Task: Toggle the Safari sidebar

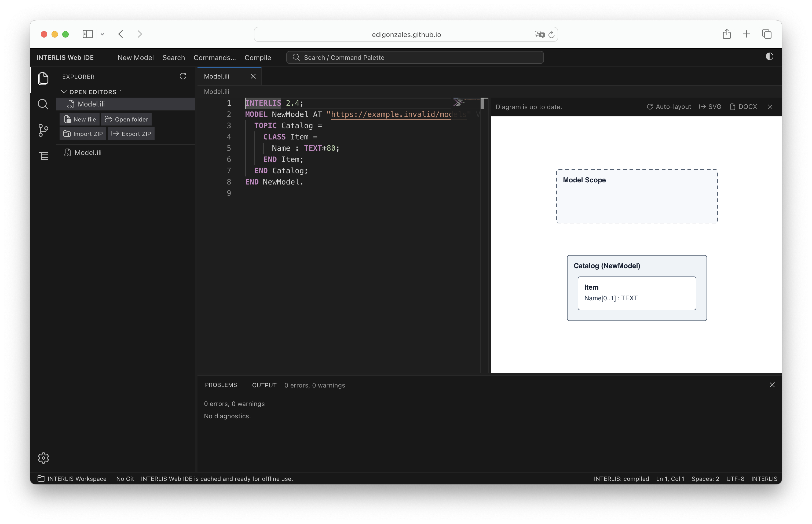Action: (88, 34)
